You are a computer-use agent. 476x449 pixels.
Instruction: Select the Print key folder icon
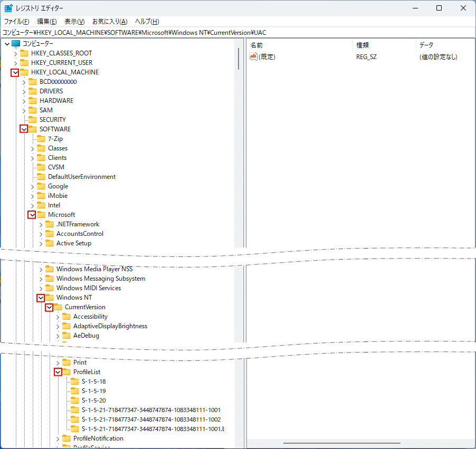coord(65,362)
